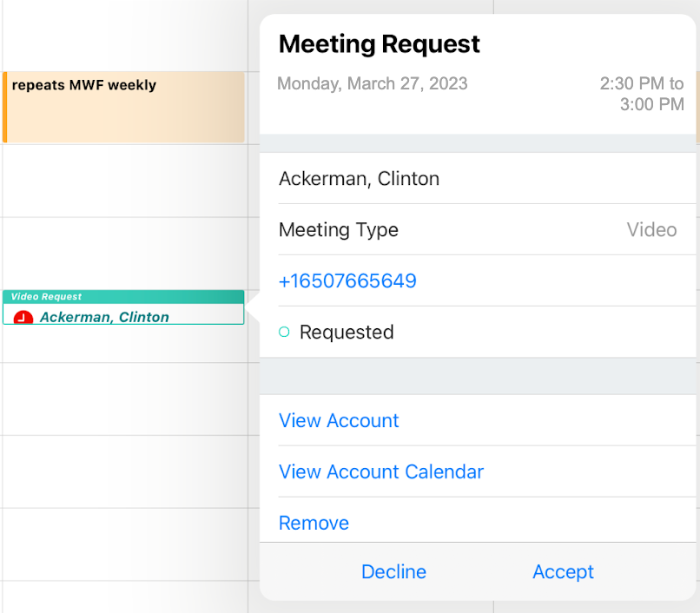Click the Video meeting type value
Viewport: 700px width, 613px height.
[651, 230]
